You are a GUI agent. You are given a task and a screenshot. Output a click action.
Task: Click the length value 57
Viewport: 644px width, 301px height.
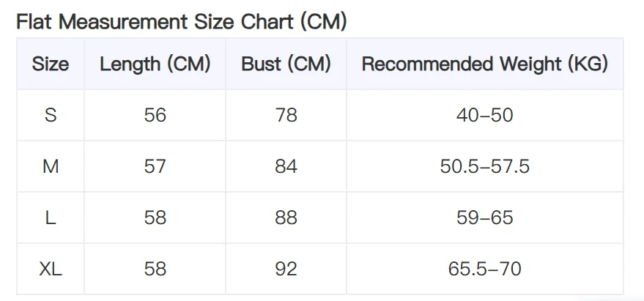155,166
